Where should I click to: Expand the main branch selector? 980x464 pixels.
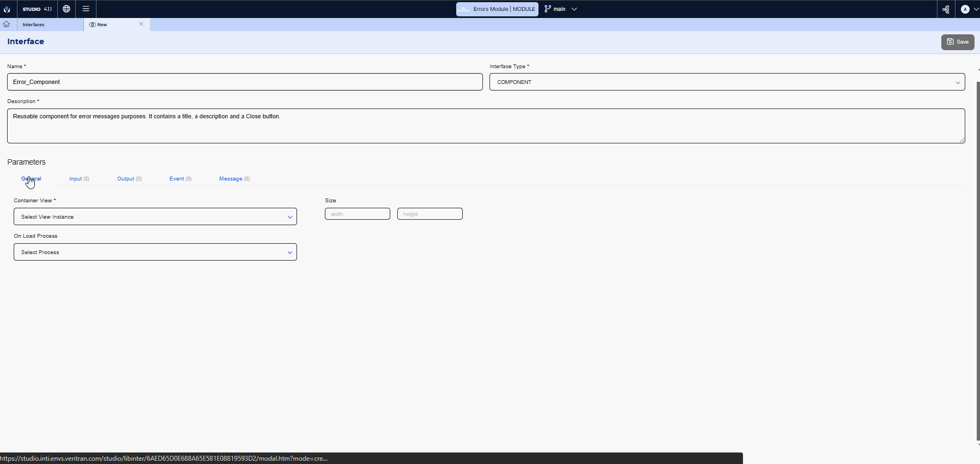[x=561, y=9]
